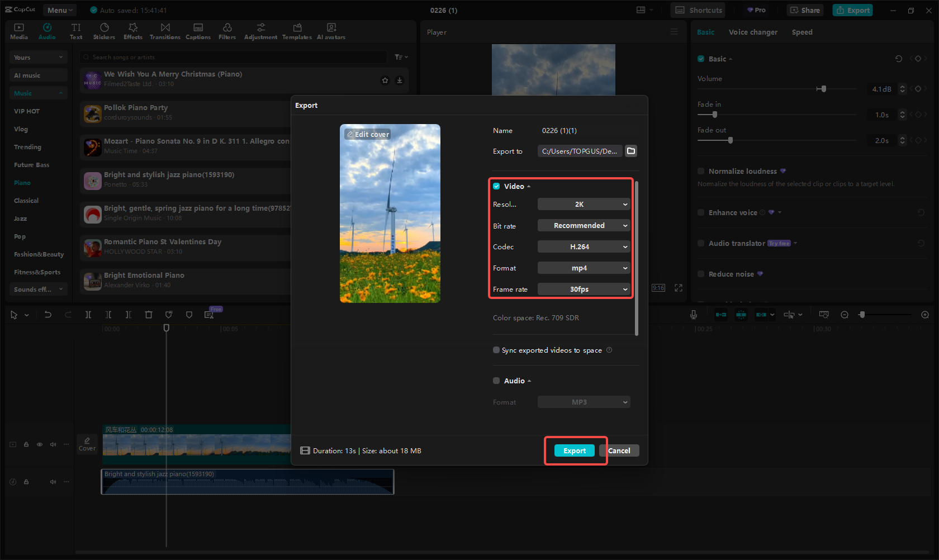Open the Transitions panel
939x560 pixels.
[165, 31]
